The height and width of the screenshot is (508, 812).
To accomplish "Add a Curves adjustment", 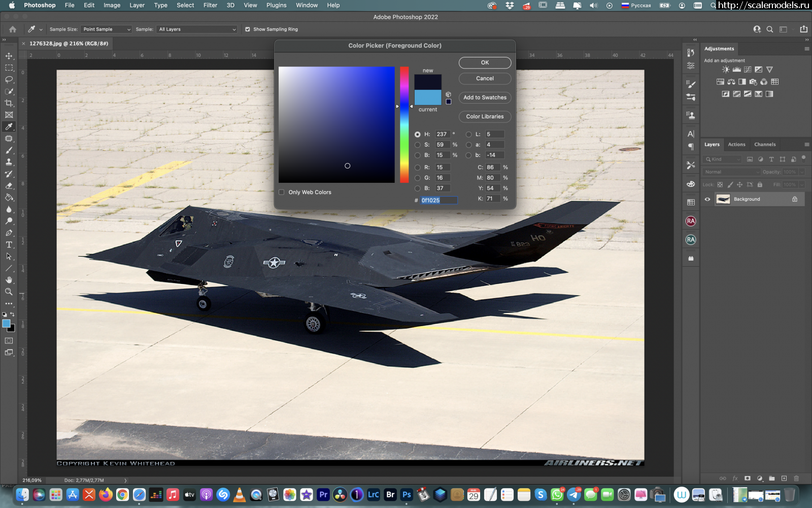I will 748,70.
